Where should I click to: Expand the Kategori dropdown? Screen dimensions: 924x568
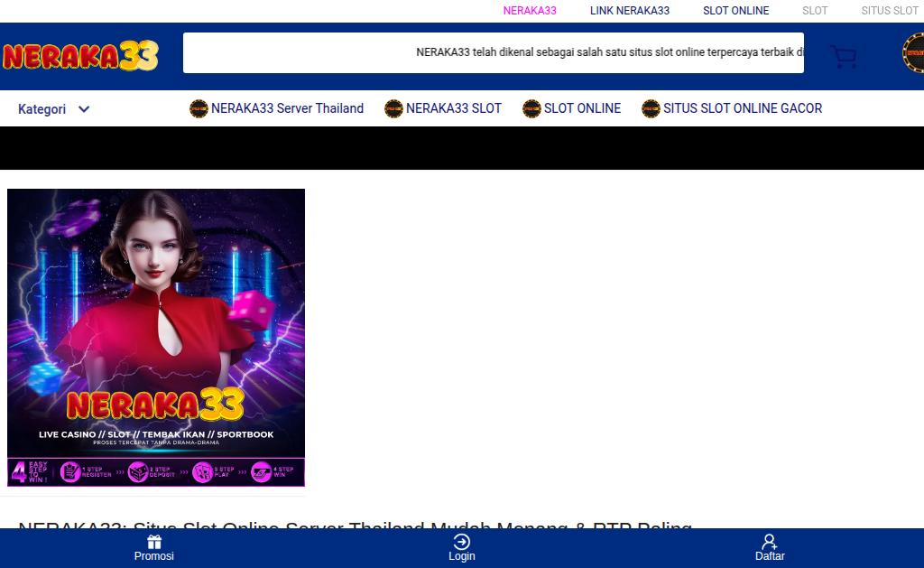(x=53, y=109)
